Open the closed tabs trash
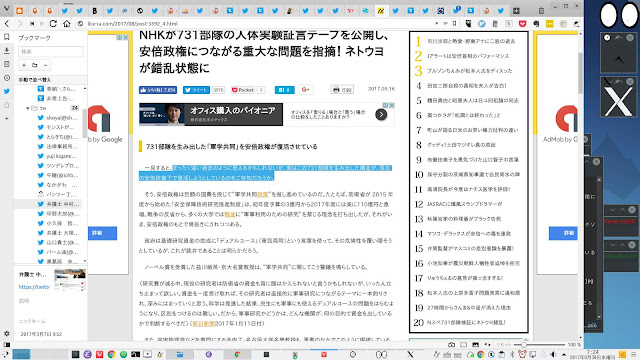 [x=541, y=11]
